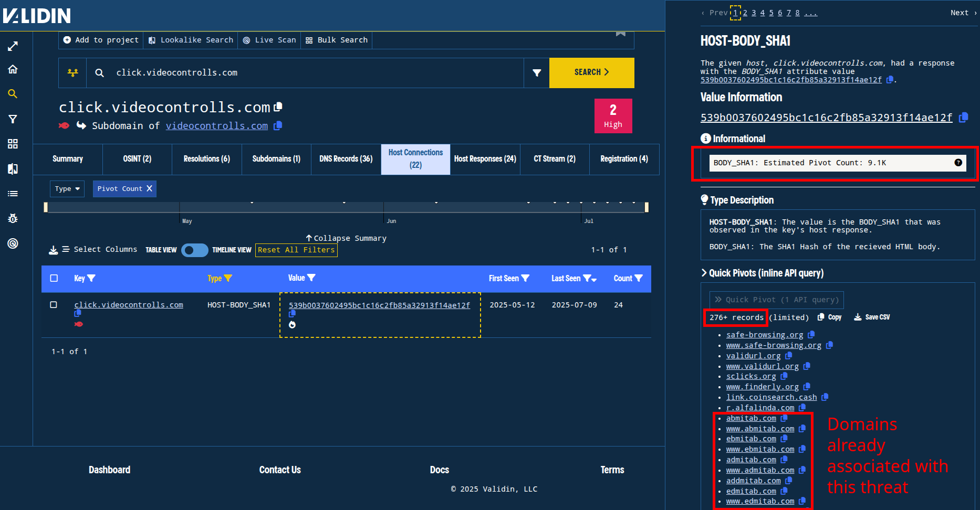Switch to OSINT (2) tab

137,159
